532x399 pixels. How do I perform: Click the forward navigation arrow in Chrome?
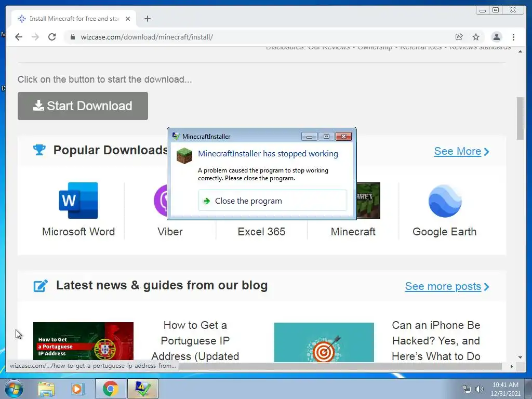click(x=35, y=37)
